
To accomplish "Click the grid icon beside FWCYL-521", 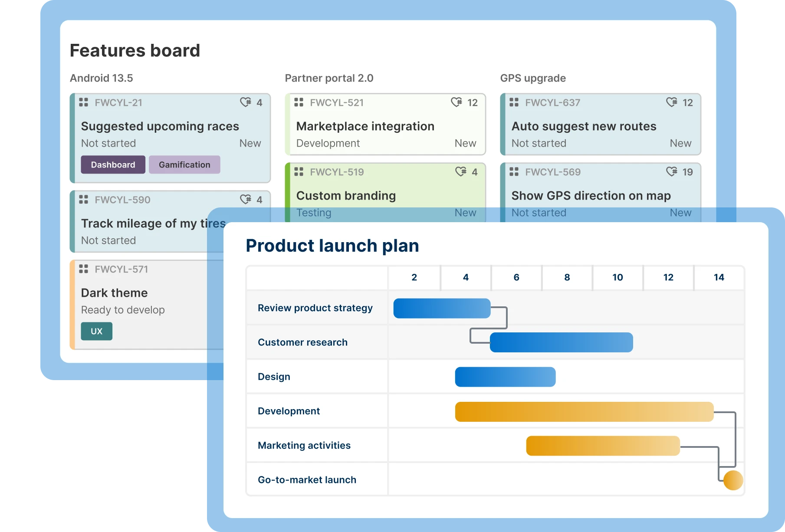I will pyautogui.click(x=299, y=102).
